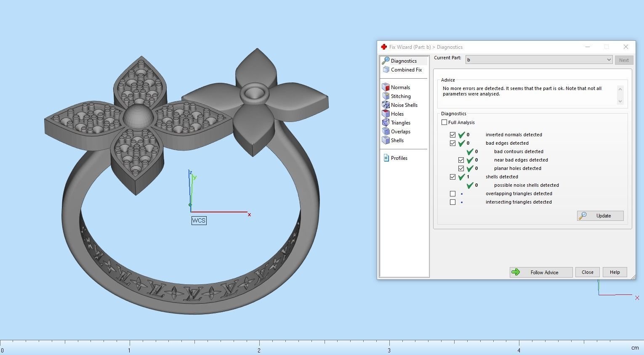Open the Diagnostics page
The height and width of the screenshot is (355, 644).
[404, 61]
